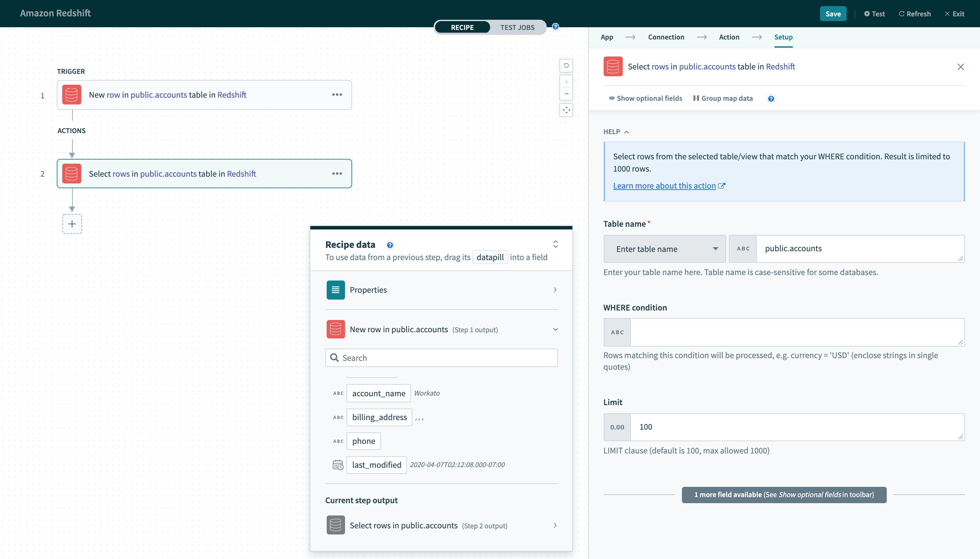
Task: Zoom out on the recipe canvas
Action: point(566,94)
